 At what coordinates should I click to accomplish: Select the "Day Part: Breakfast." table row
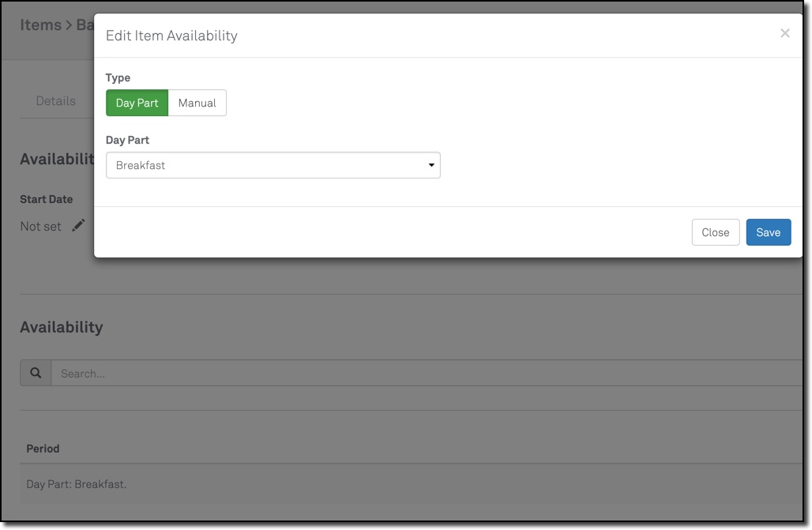click(77, 484)
